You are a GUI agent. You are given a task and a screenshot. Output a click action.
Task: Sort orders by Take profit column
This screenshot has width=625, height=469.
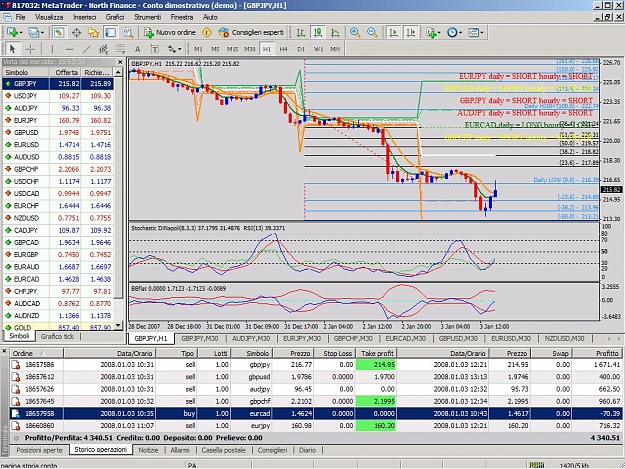click(x=377, y=353)
